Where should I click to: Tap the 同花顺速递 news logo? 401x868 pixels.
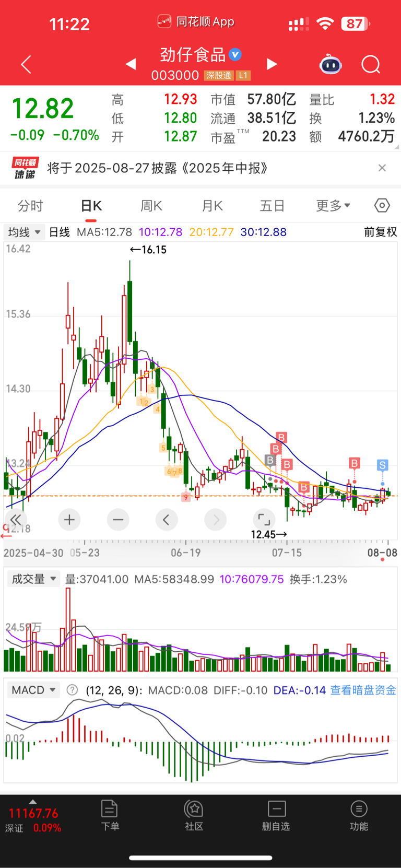pos(25,168)
